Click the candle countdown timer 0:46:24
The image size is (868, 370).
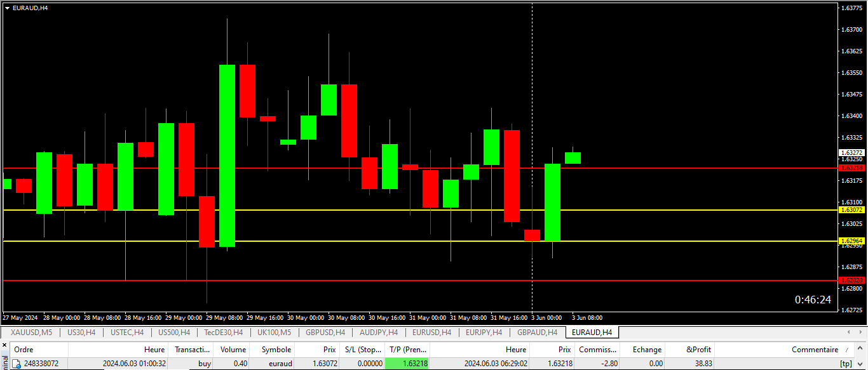[x=813, y=300]
